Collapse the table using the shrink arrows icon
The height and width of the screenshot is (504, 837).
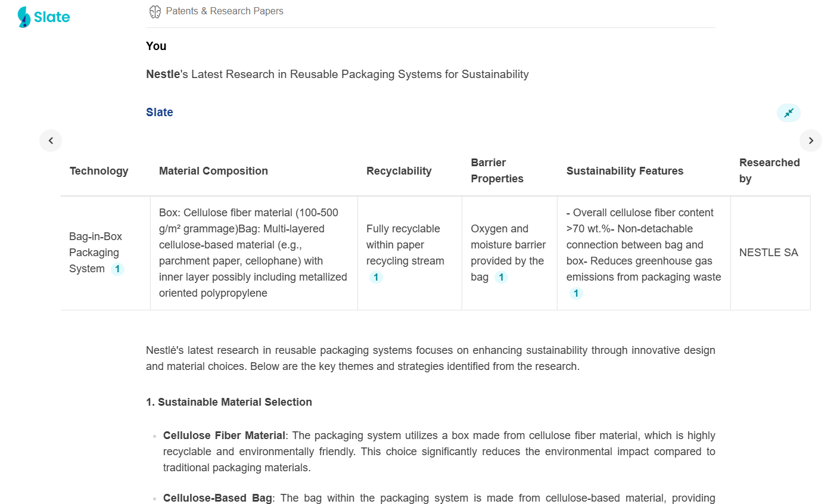pos(788,113)
